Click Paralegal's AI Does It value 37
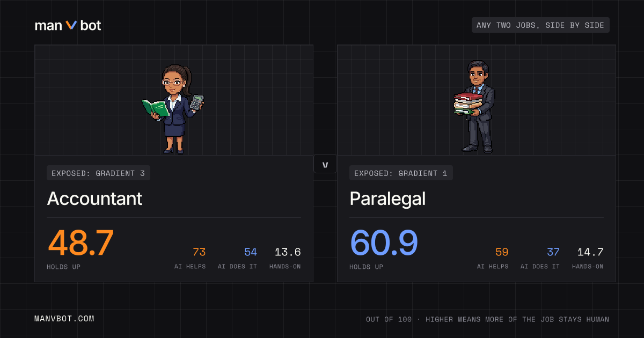This screenshot has width=644, height=338. point(553,252)
